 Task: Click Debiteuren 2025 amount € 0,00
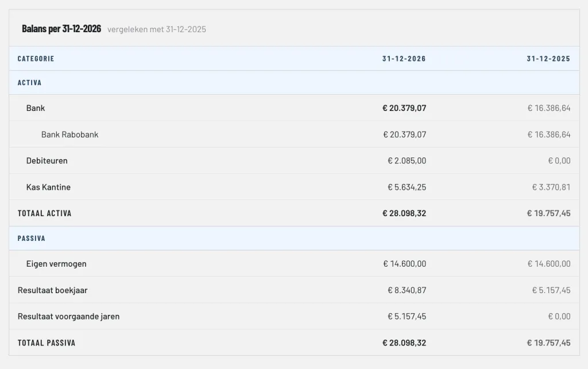click(x=559, y=161)
